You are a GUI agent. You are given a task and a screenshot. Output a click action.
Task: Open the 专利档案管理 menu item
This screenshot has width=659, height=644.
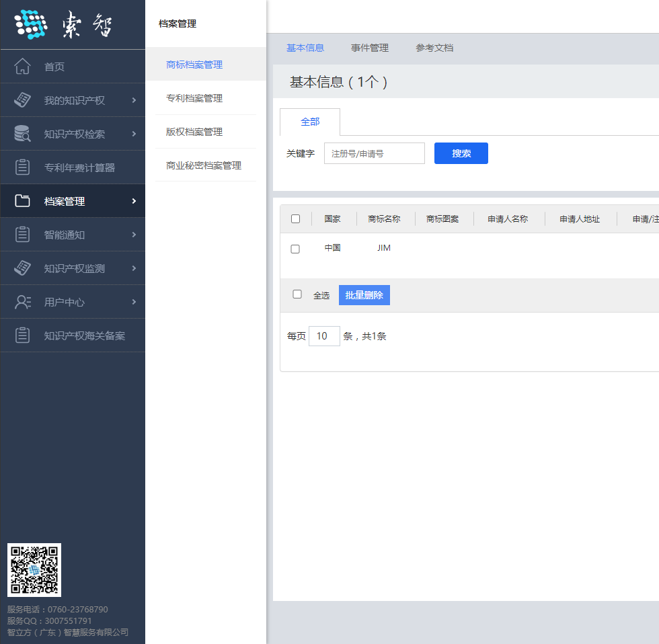(x=194, y=98)
